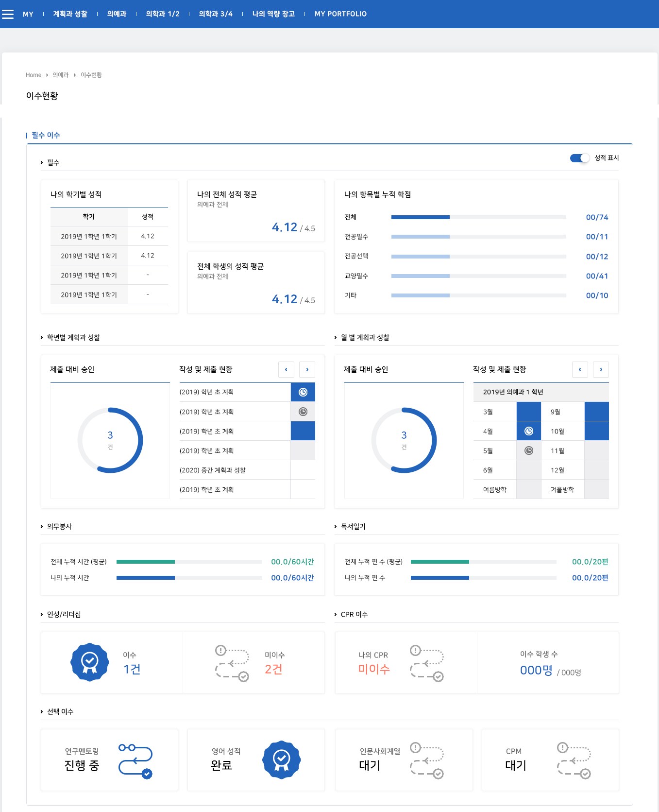Click the 인문사회계열 waiting flow icon
Image resolution: width=659 pixels, height=812 pixels.
click(427, 760)
